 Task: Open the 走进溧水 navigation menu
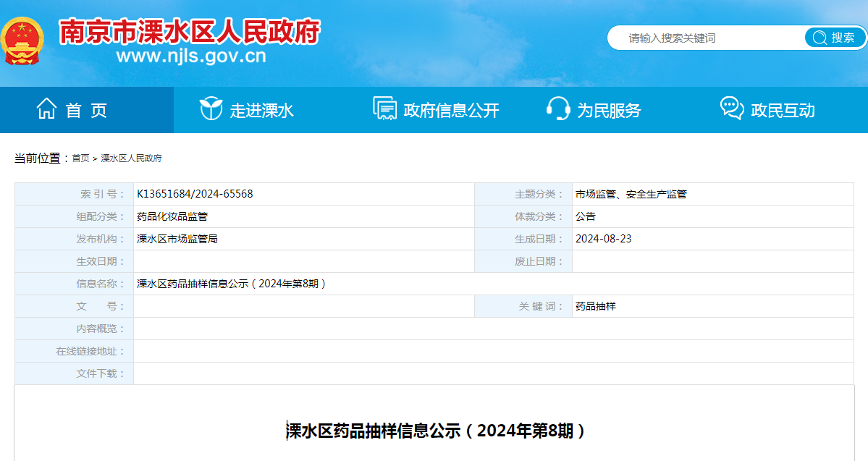tap(261, 111)
